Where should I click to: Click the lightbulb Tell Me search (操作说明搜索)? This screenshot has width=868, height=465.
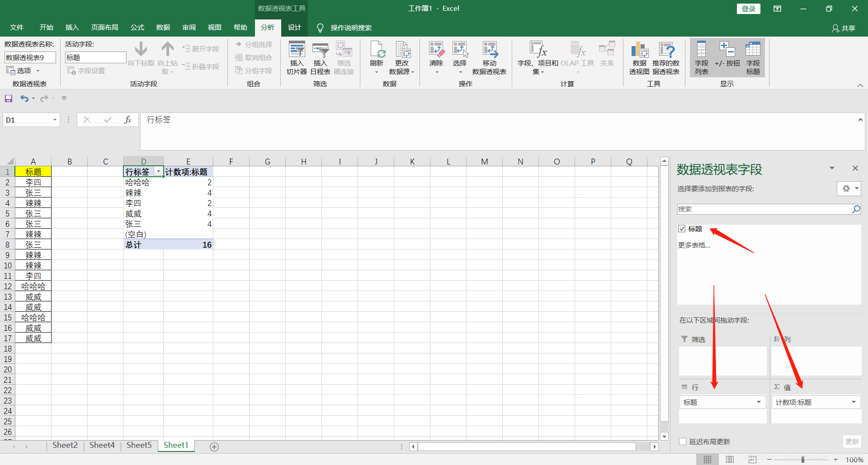tap(344, 28)
